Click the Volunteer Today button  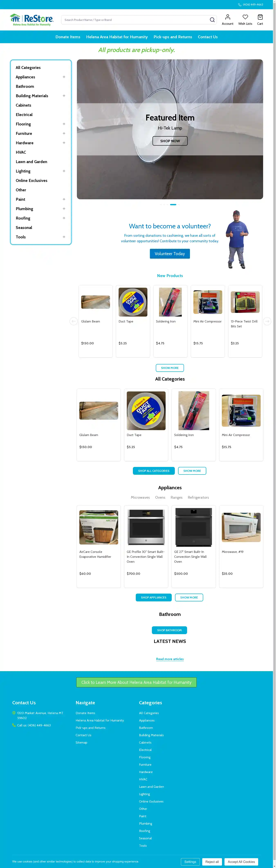coord(170,254)
